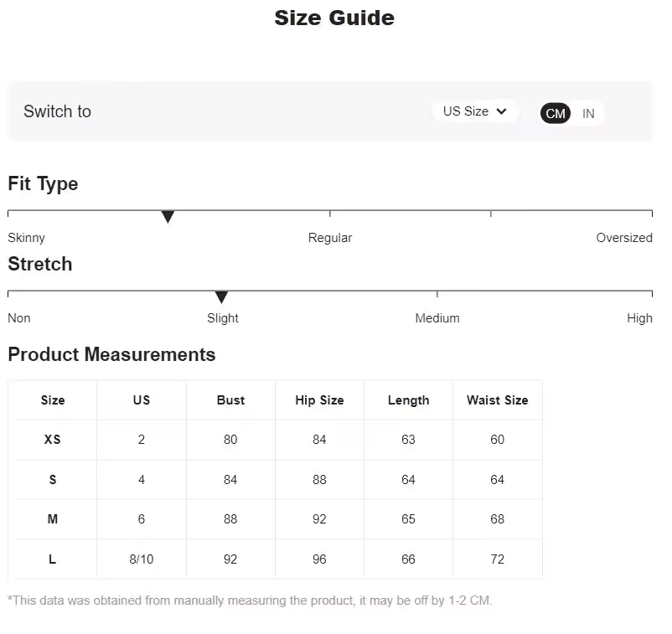
Task: Click the Non stretch label
Action: pyautogui.click(x=19, y=318)
